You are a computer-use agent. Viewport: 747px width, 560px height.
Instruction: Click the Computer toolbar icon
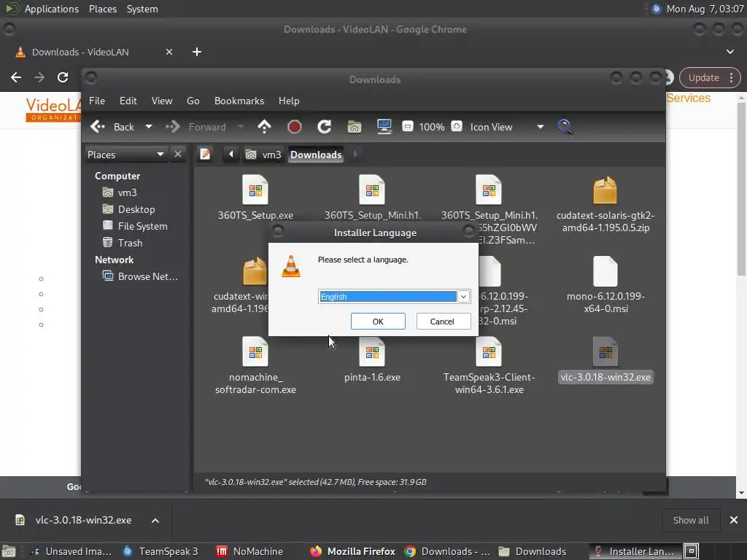pos(384,127)
